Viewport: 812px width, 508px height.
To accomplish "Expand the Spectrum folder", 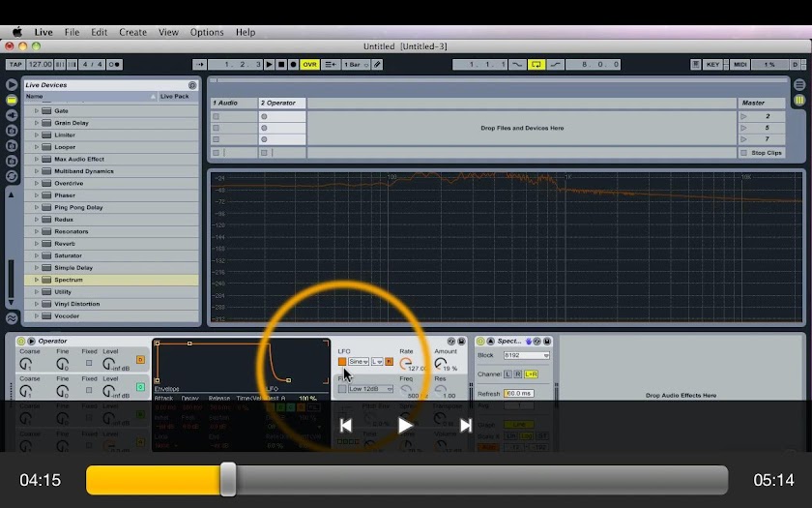I will [x=37, y=280].
